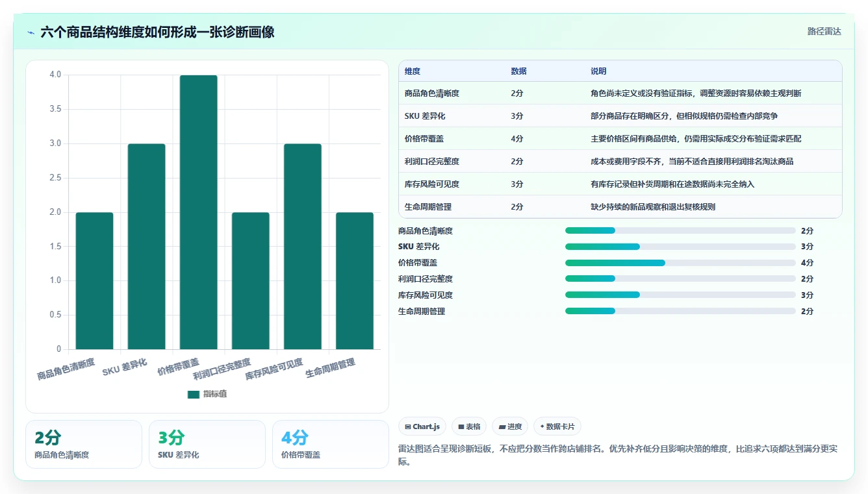Viewport: 868px width, 494px height.
Task: Click the tallest 价格带覆盖 chart bar
Action: 199,212
